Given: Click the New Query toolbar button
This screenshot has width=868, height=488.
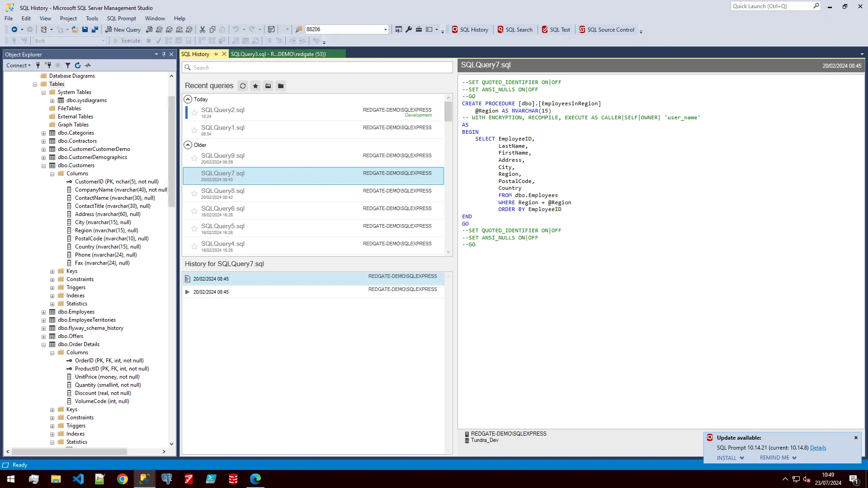Looking at the screenshot, I should (x=123, y=30).
